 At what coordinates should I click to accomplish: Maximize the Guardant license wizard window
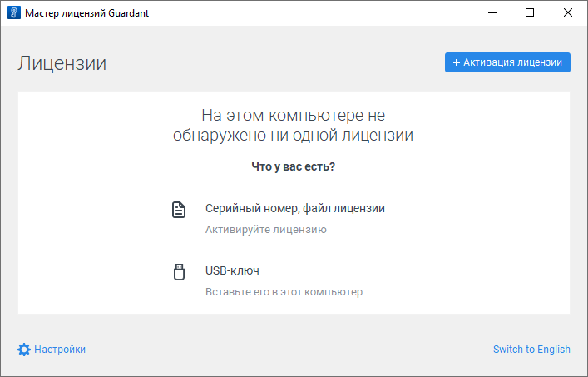530,12
